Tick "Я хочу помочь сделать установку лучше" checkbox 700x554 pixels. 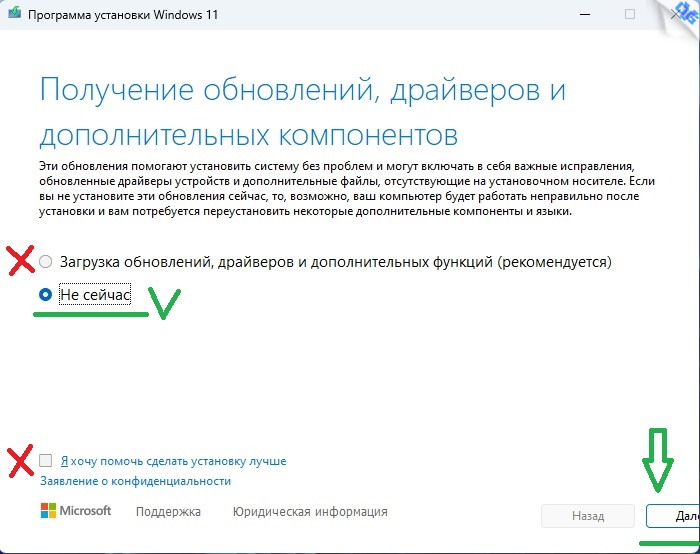pyautogui.click(x=46, y=460)
